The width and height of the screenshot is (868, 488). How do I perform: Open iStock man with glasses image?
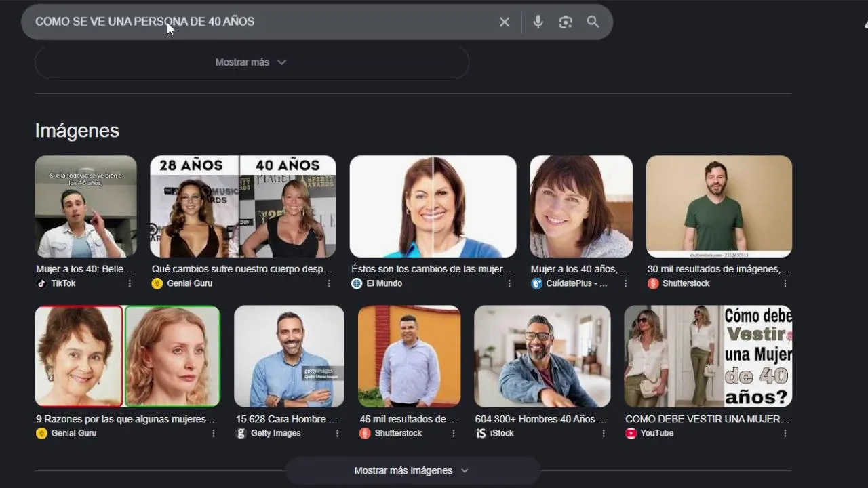point(542,356)
